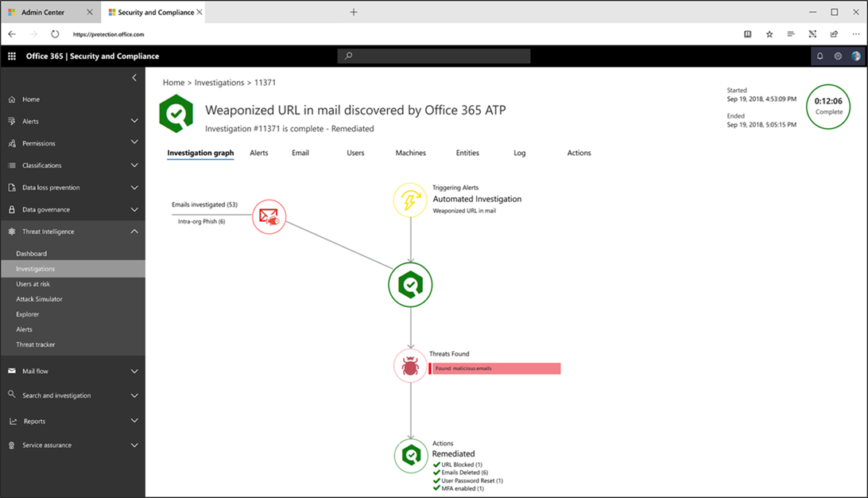Expand the Alerts section in sidebar
Image resolution: width=868 pixels, height=498 pixels.
pos(134,121)
